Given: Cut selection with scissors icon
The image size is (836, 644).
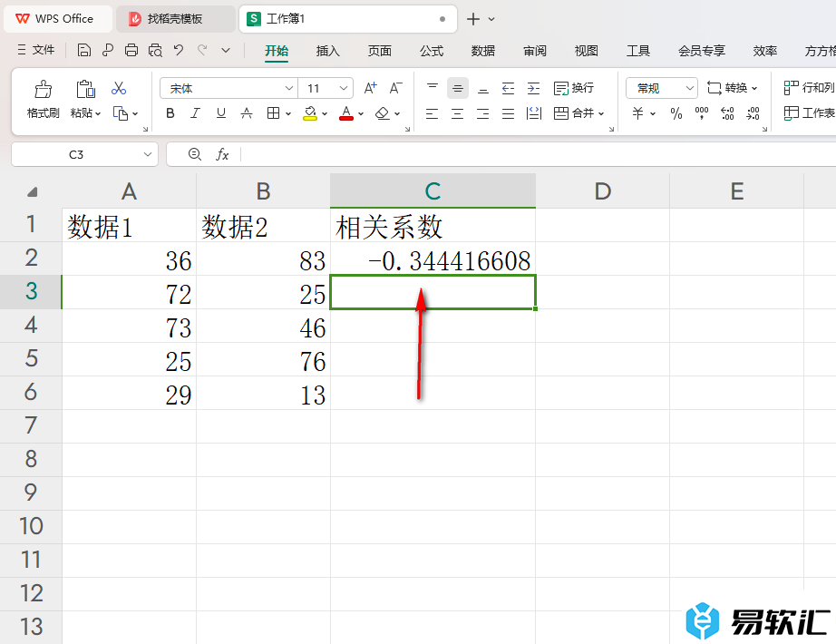Looking at the screenshot, I should point(119,88).
